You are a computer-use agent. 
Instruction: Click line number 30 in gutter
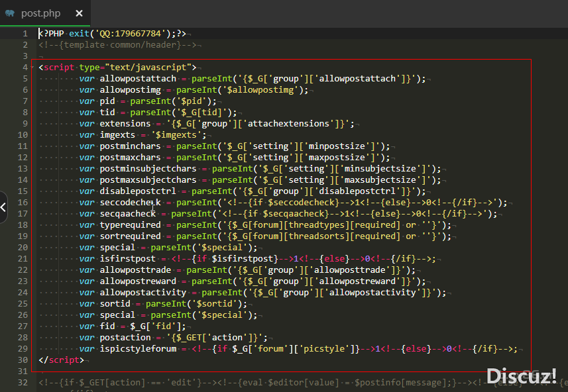point(23,360)
